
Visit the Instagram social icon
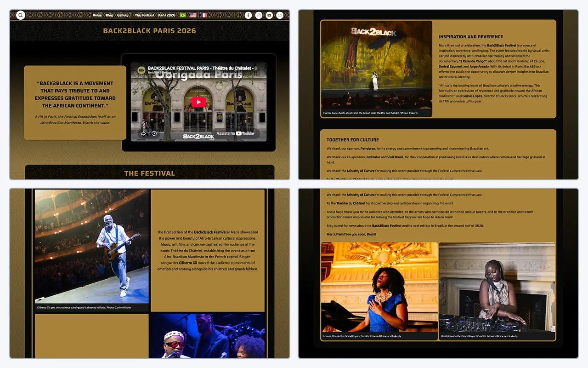coord(259,15)
